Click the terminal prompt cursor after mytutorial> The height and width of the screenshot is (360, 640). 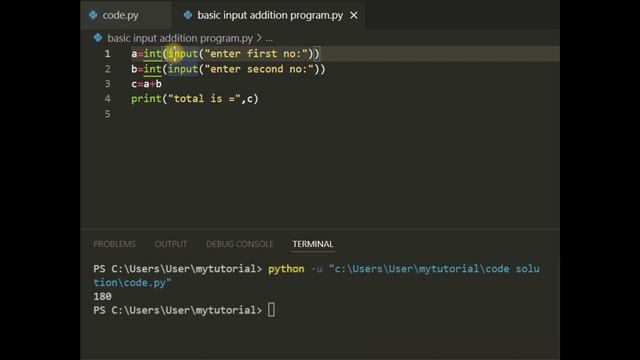(271, 310)
